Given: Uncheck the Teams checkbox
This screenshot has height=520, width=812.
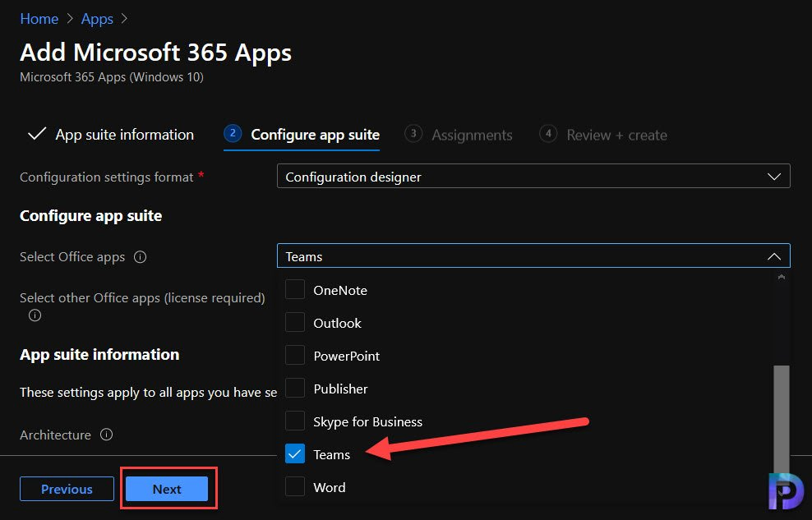Looking at the screenshot, I should coord(295,453).
